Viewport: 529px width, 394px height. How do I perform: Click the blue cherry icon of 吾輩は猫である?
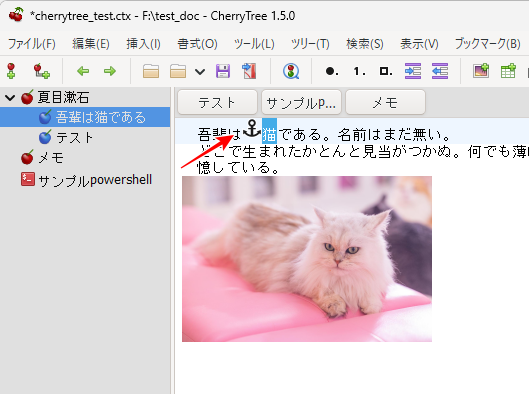pyautogui.click(x=45, y=117)
